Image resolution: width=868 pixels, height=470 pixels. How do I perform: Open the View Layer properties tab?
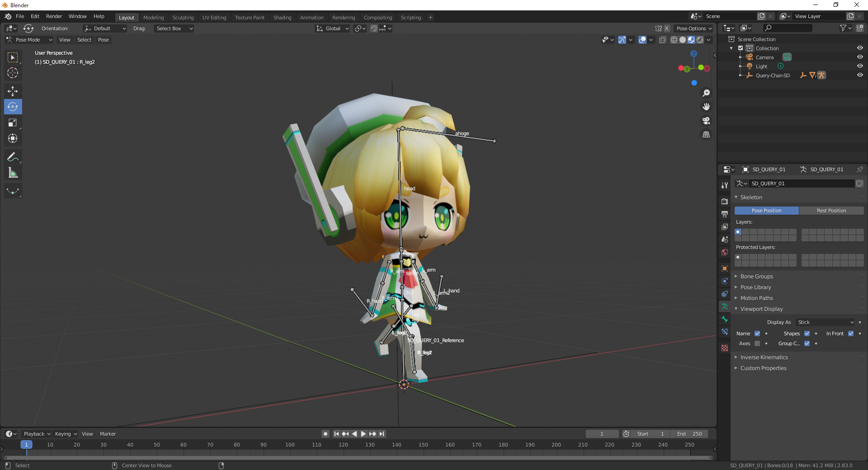(x=725, y=226)
